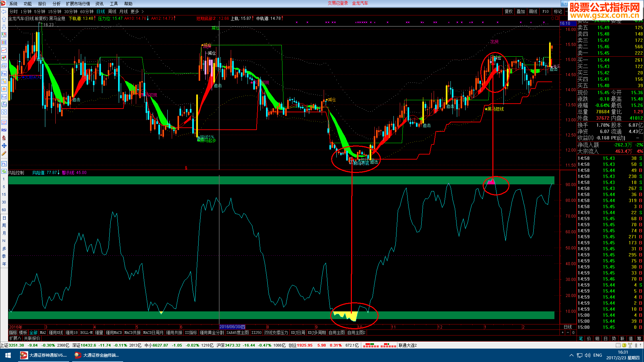Click the red dollar sign icon

4,138
